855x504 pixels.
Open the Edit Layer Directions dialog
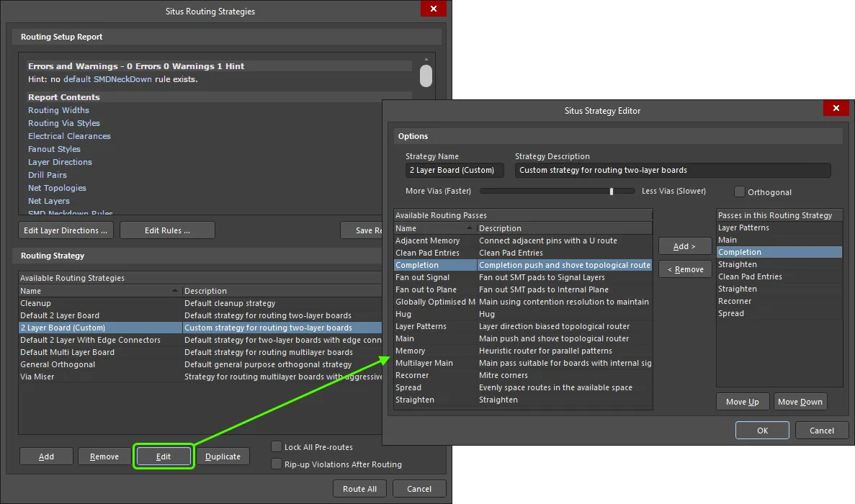(65, 230)
